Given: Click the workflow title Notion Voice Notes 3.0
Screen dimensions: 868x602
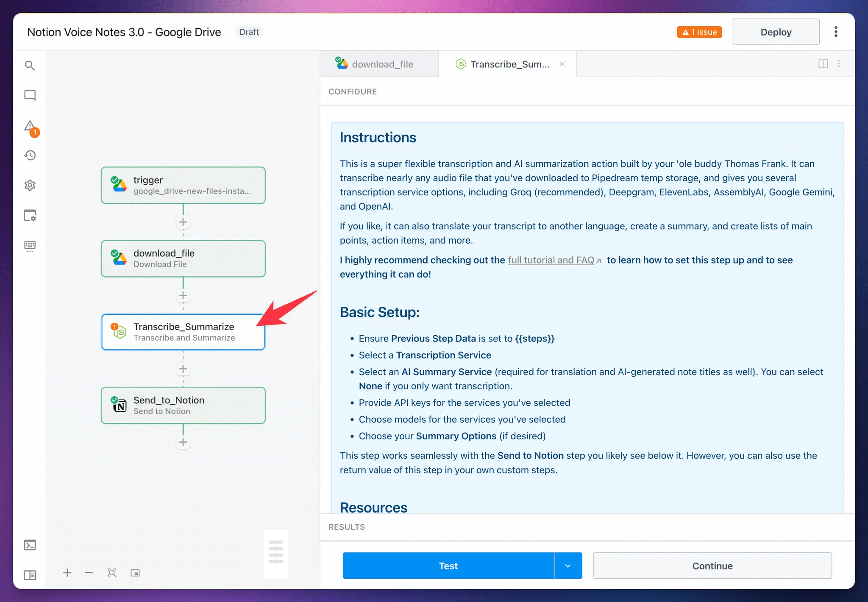Looking at the screenshot, I should point(124,32).
